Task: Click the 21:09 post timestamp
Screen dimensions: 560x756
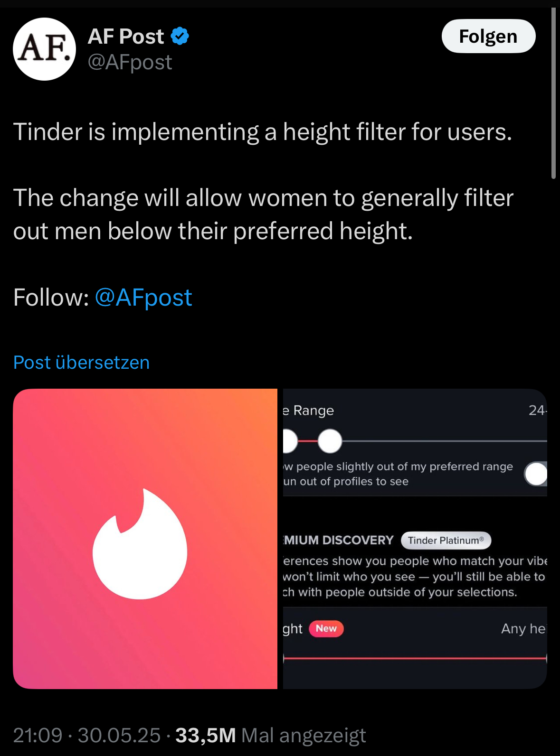Action: [38, 735]
